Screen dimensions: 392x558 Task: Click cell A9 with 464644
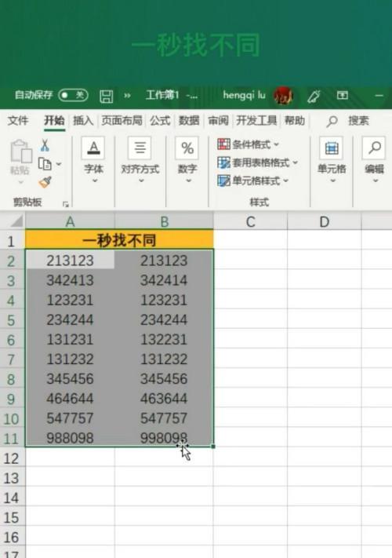70,398
